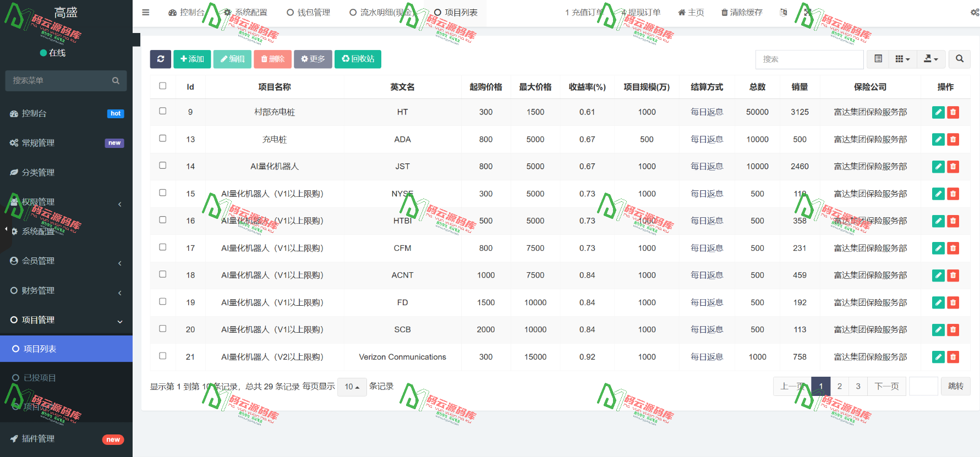Edit row 9 村部充电桩 with pencil icon
980x457 pixels.
(938, 112)
